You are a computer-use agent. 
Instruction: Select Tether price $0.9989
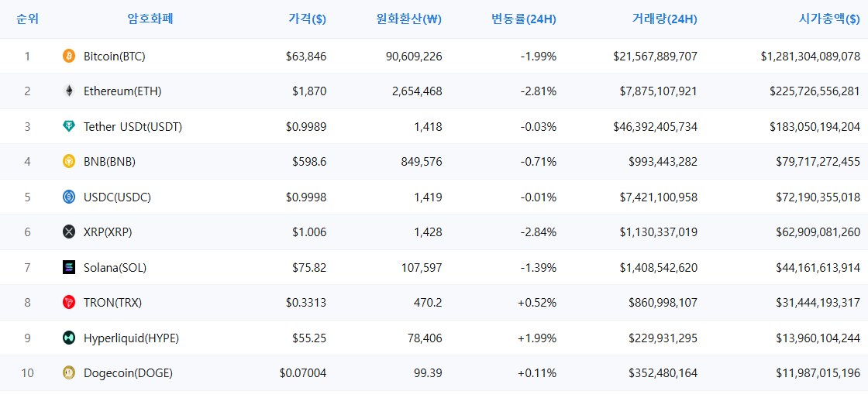pos(306,126)
